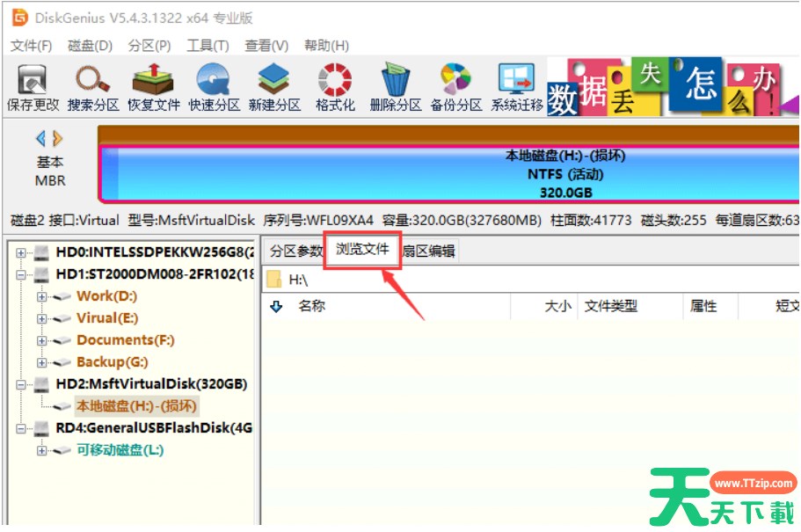Viewport: 801px width, 532px height.
Task: Open the 工具(T) menu
Action: tap(208, 46)
